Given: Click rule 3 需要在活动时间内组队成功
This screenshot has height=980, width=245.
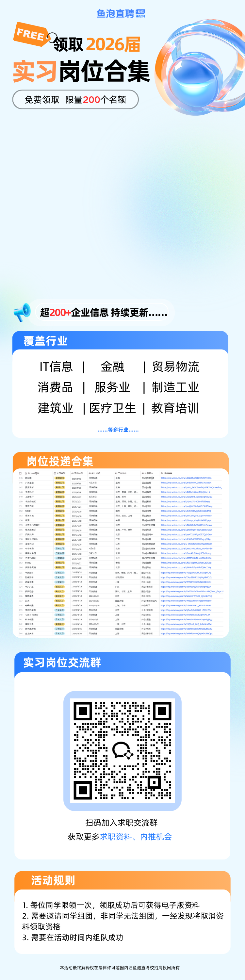Looking at the screenshot, I should pos(73,938).
